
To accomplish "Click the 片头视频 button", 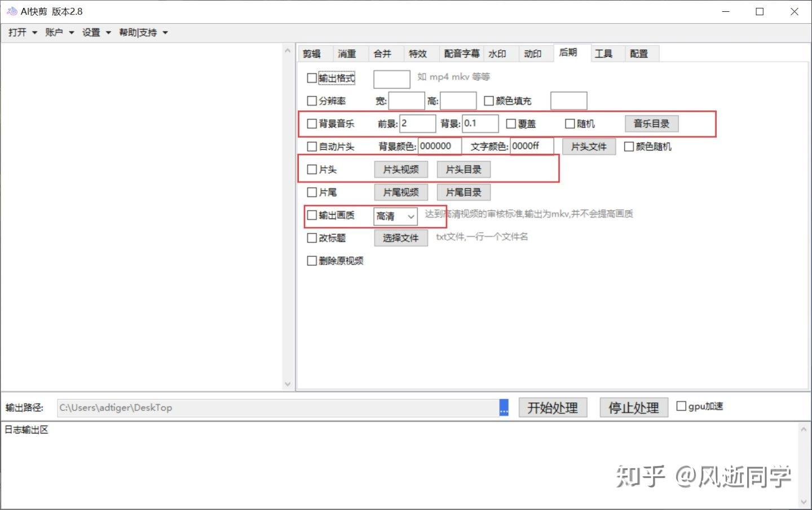I will click(x=400, y=169).
